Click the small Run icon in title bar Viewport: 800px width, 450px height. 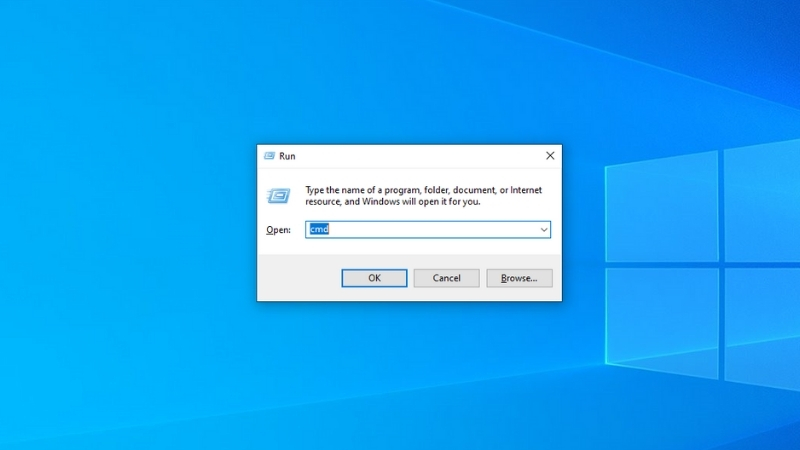[x=269, y=156]
